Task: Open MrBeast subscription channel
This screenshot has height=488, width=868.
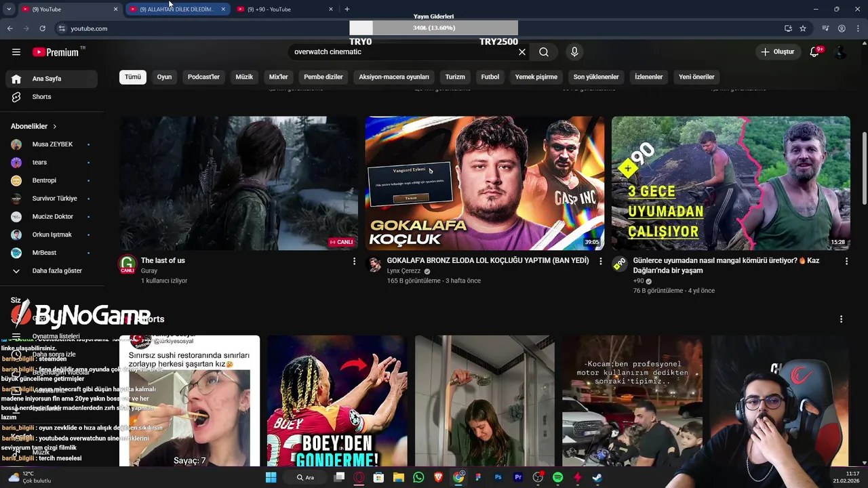Action: click(52, 253)
